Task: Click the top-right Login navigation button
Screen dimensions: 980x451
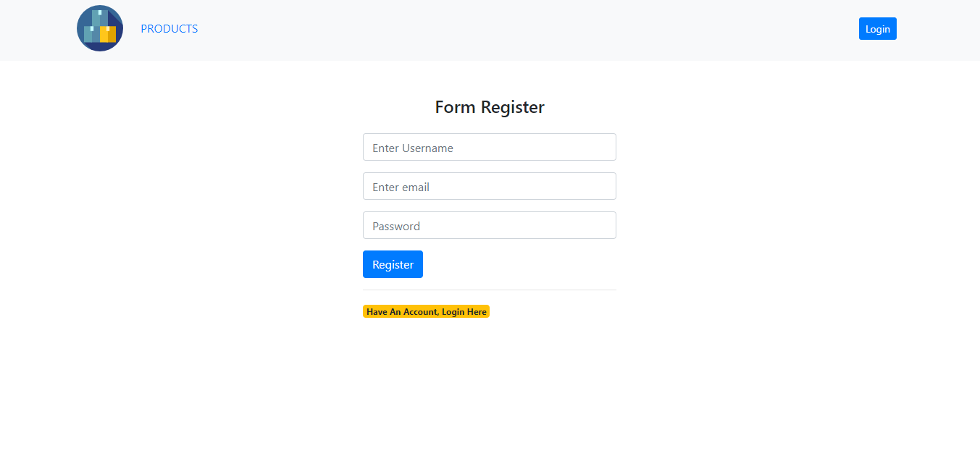Action: [x=877, y=28]
